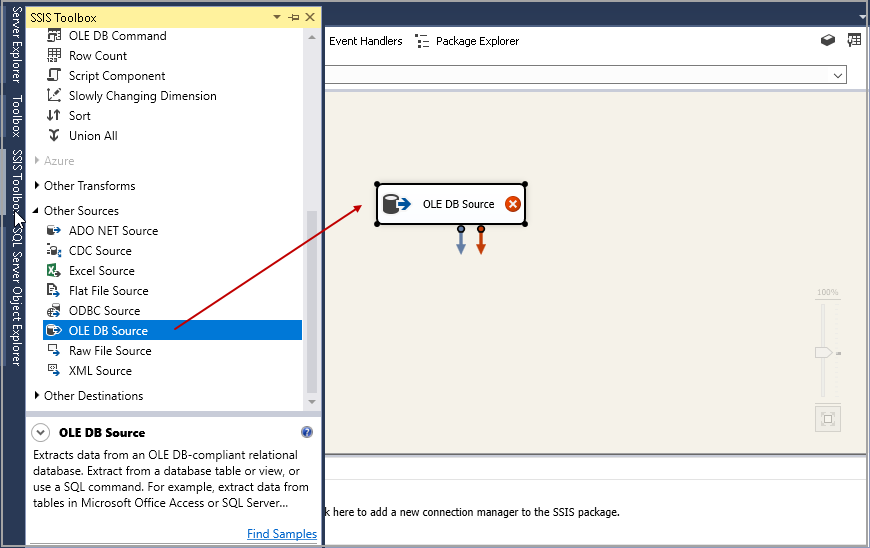Click the Variables icon in designer toolbar
The height and width of the screenshot is (548, 870).
(x=854, y=41)
